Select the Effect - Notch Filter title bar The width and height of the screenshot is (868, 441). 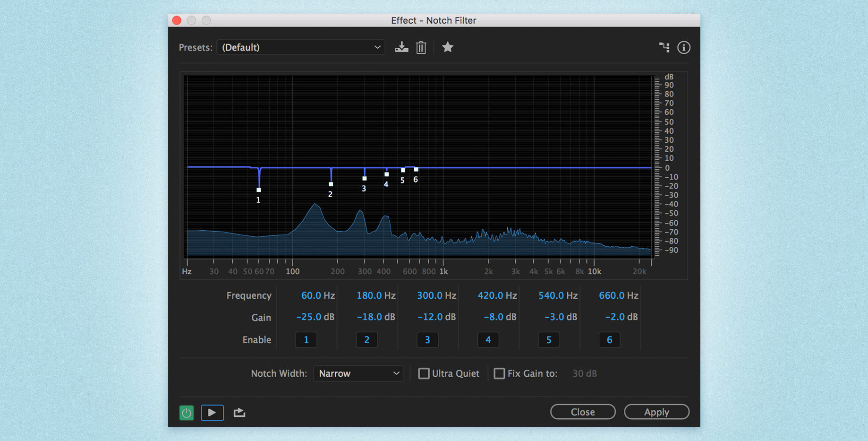click(434, 20)
